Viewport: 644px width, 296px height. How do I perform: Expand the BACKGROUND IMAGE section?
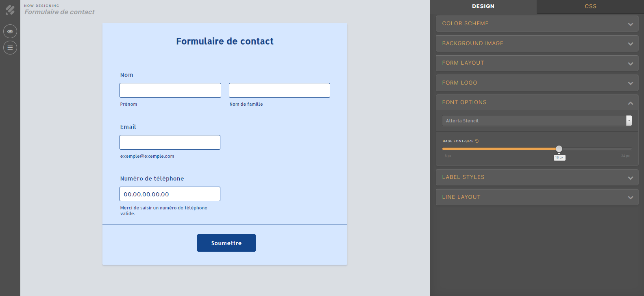537,43
